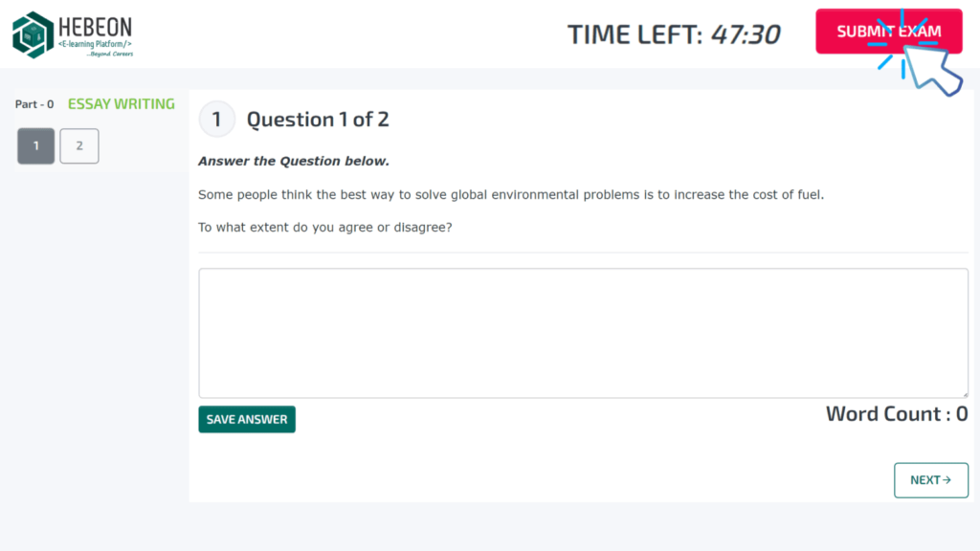Click the Hebeon cube logo icon
This screenshot has height=551, width=980.
point(33,34)
